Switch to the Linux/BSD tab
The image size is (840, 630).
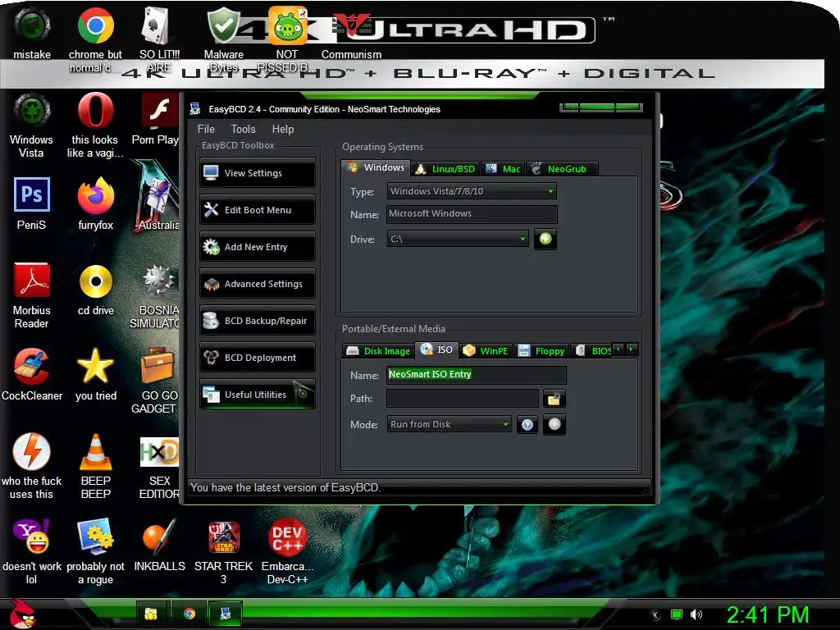pos(445,169)
